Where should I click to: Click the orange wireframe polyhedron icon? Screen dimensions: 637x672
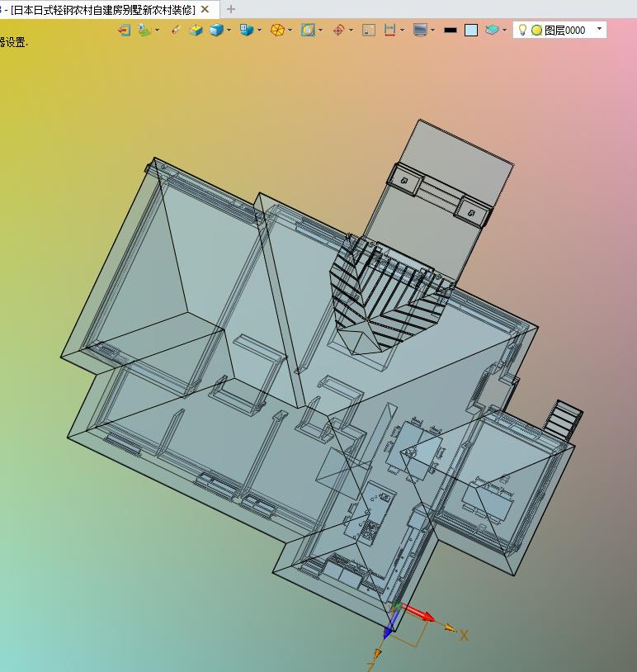click(277, 30)
